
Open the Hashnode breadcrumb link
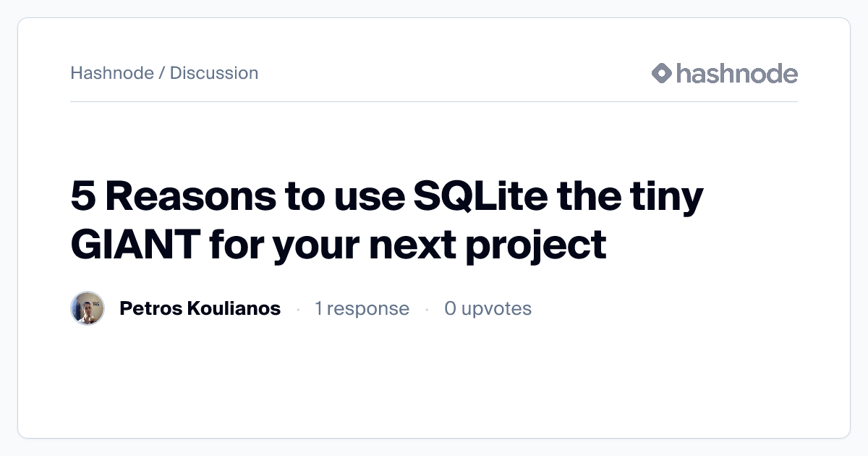(x=111, y=73)
